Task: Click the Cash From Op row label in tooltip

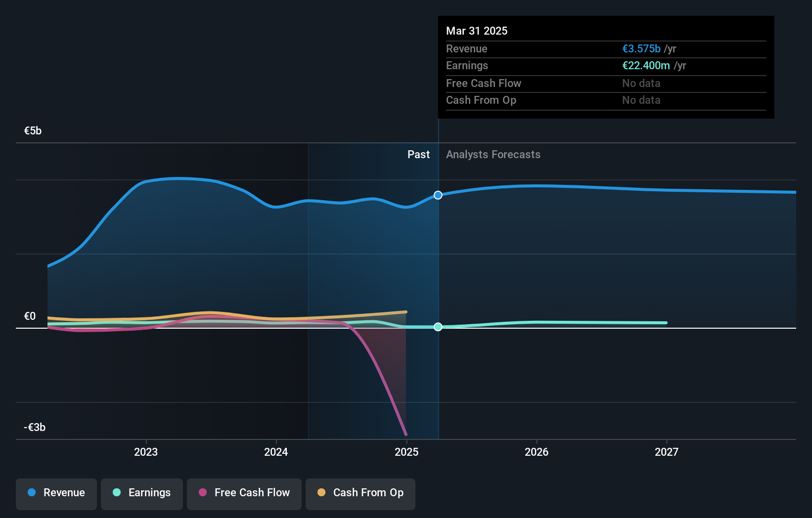Action: click(481, 100)
